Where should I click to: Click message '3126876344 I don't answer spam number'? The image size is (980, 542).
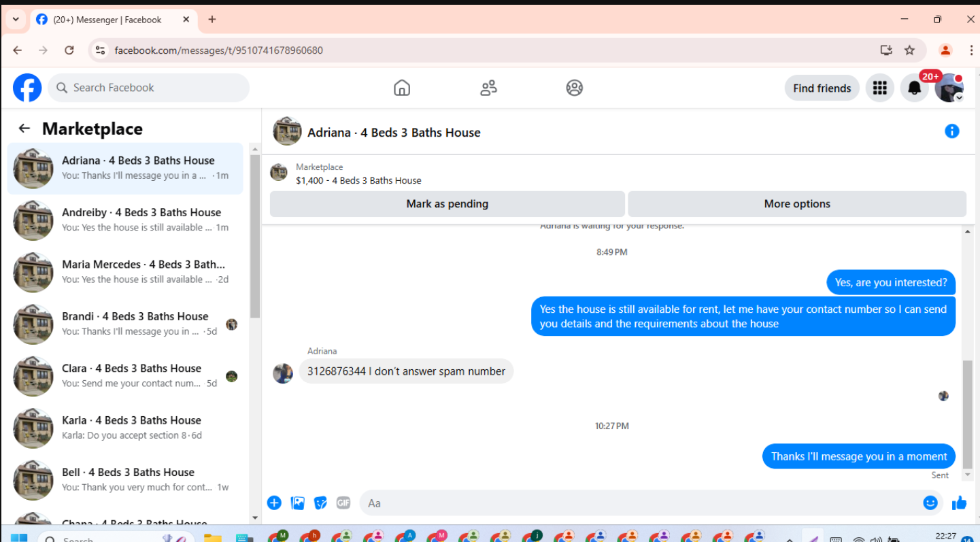(406, 371)
